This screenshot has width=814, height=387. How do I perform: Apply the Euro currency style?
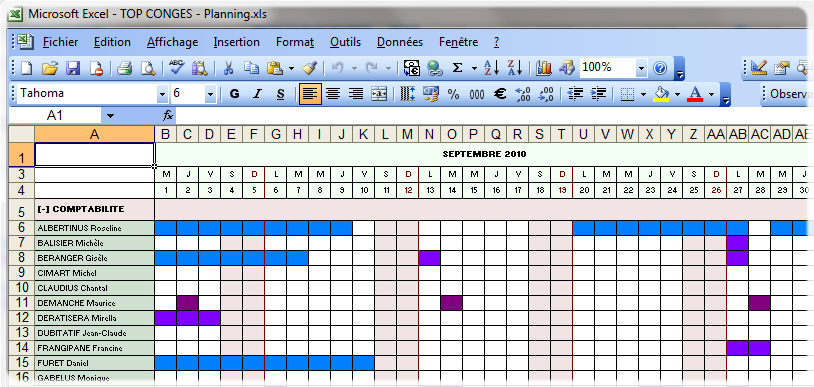pos(500,95)
